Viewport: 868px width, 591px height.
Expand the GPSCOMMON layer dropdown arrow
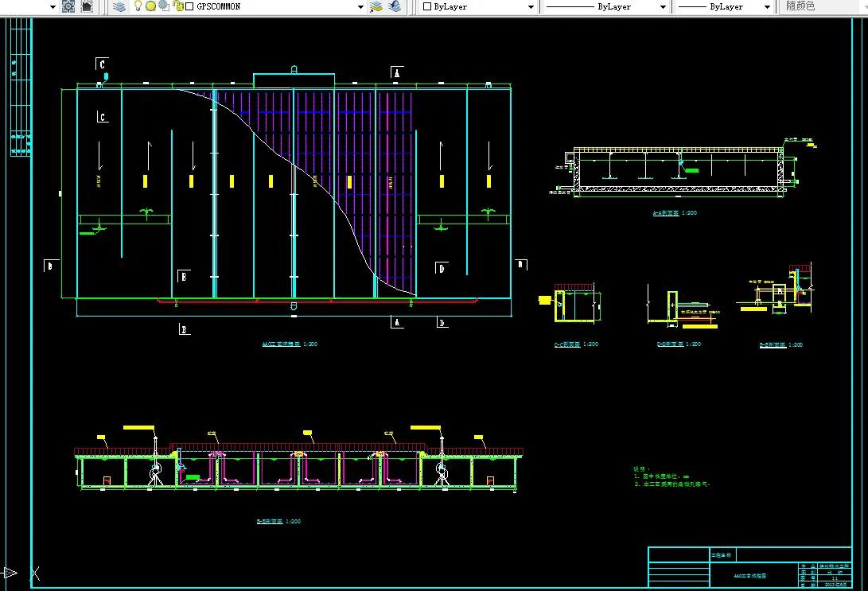tap(361, 7)
